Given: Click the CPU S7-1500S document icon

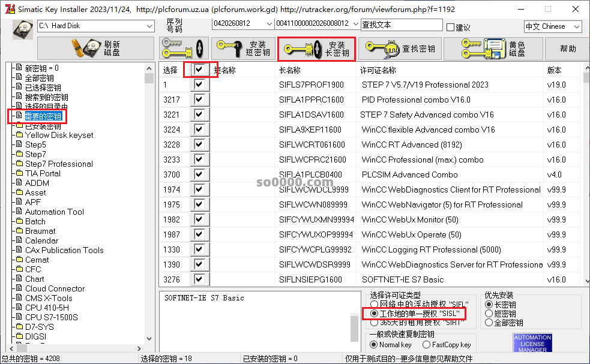Looking at the screenshot, I should point(19,317).
